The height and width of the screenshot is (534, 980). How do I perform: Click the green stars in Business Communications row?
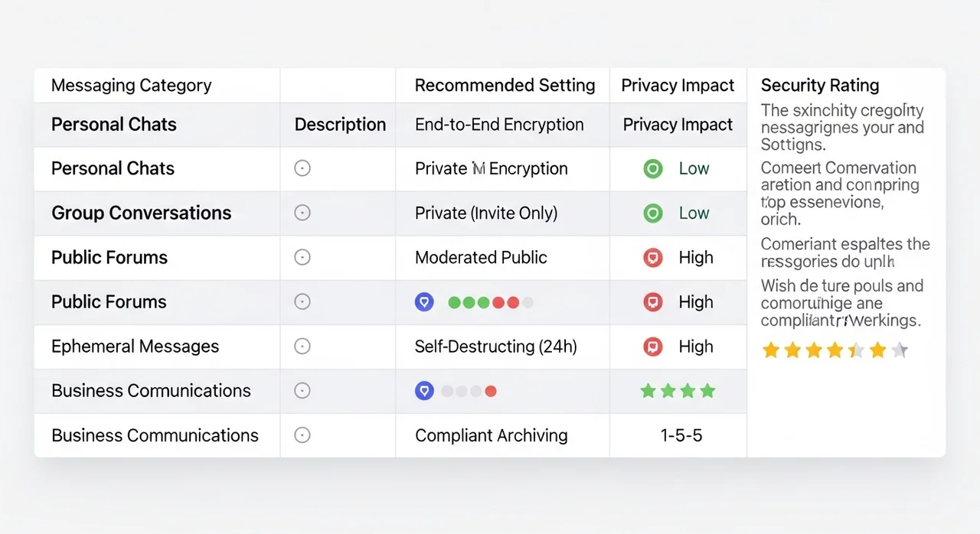(x=678, y=391)
